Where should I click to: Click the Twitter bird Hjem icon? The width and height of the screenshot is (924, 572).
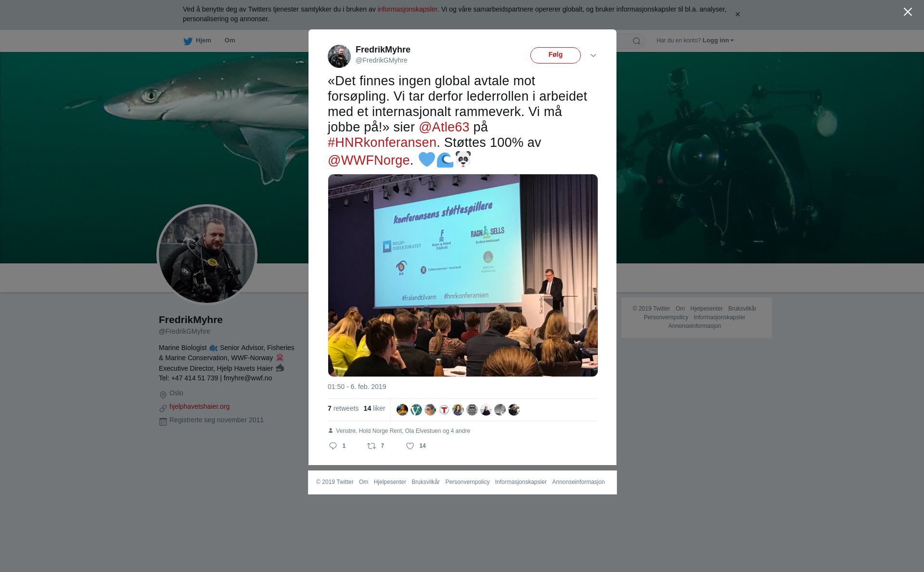click(188, 41)
